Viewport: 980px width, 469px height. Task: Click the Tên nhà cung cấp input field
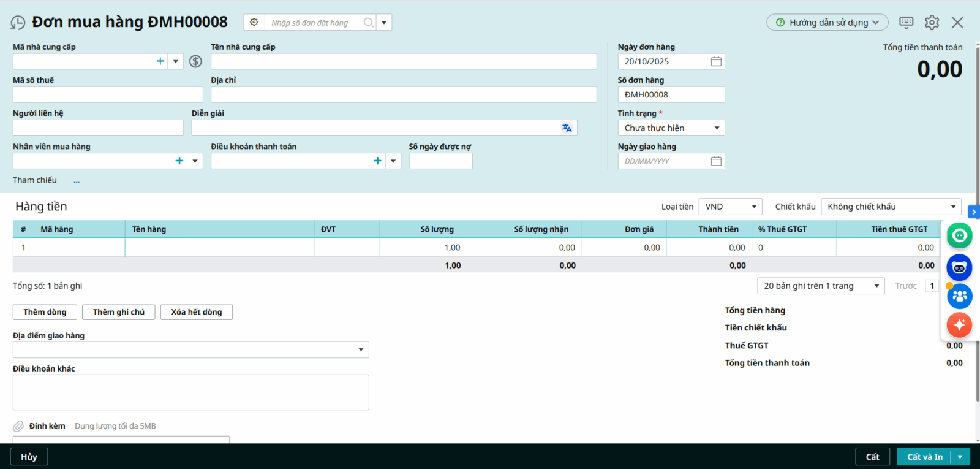(x=404, y=61)
